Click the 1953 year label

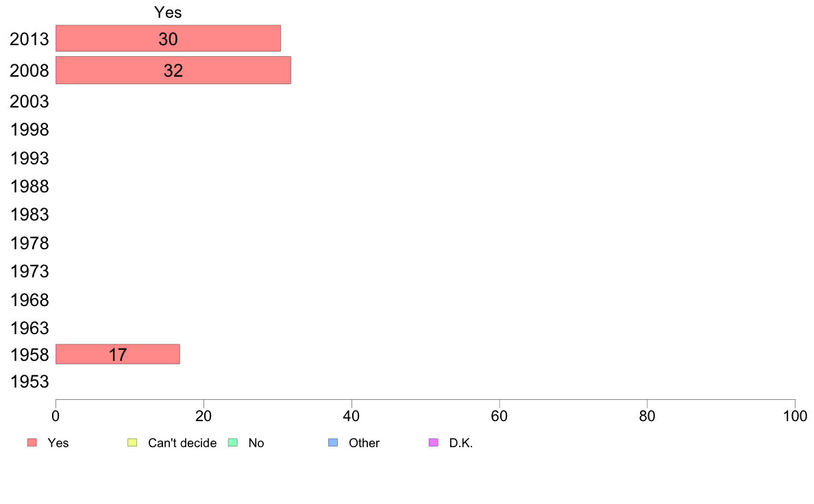29,382
